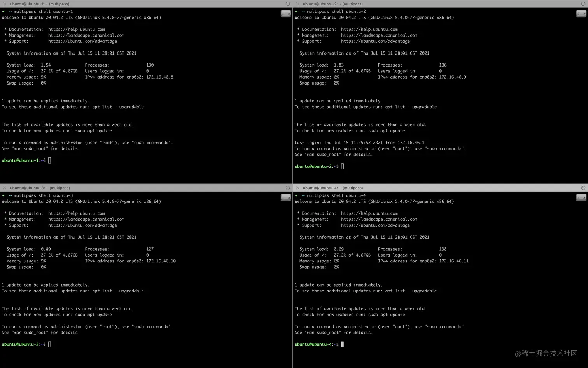Open the ubuntu-3 pane's circled-ellipsis options menu
Screen dimensions: 588x368
pyautogui.click(x=288, y=188)
